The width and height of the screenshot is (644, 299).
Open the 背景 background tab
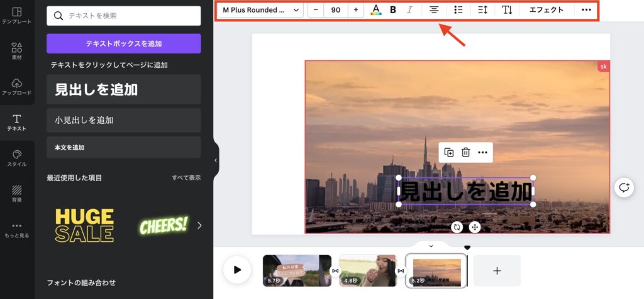tap(17, 194)
